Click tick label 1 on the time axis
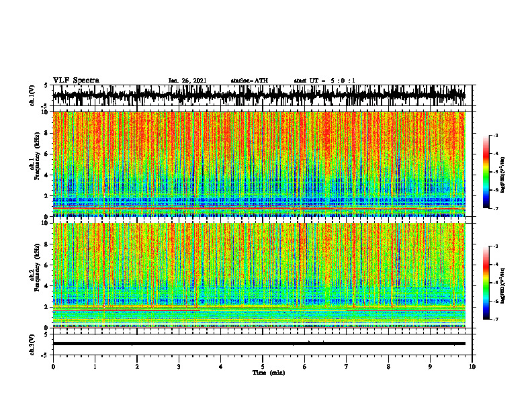This screenshot has width=532, height=411. [x=95, y=367]
